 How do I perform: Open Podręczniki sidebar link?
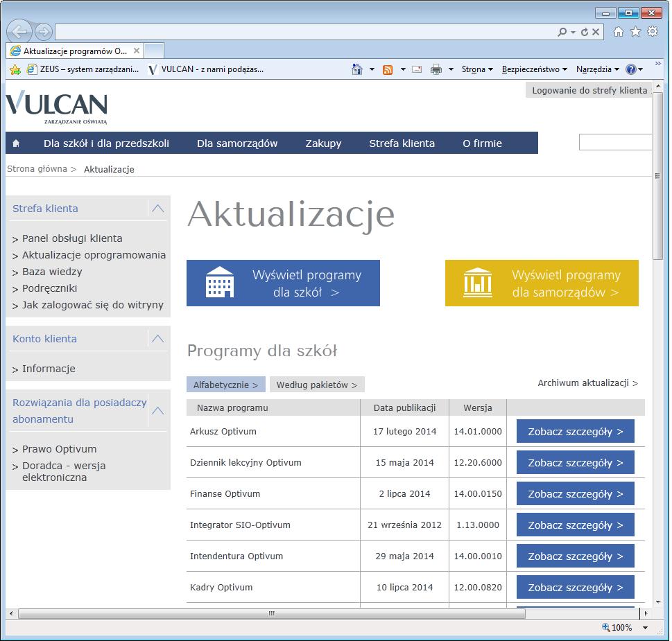(x=49, y=288)
